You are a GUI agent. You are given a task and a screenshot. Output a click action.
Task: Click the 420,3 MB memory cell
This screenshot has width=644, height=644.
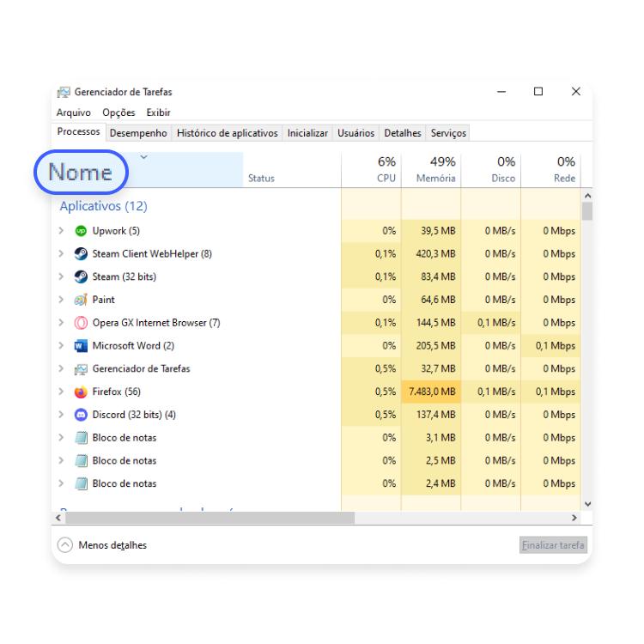pos(431,254)
